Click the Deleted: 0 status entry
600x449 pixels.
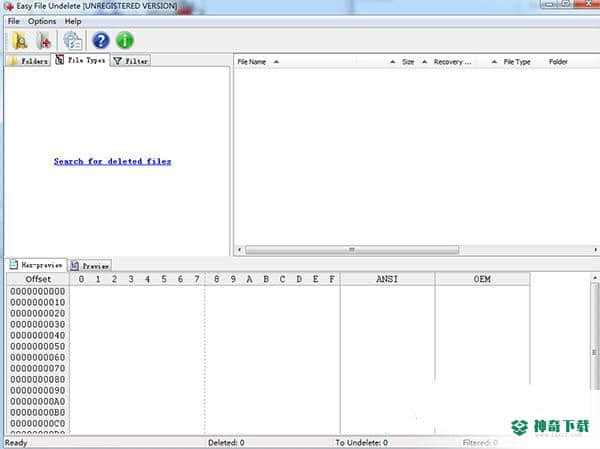[x=226, y=443]
